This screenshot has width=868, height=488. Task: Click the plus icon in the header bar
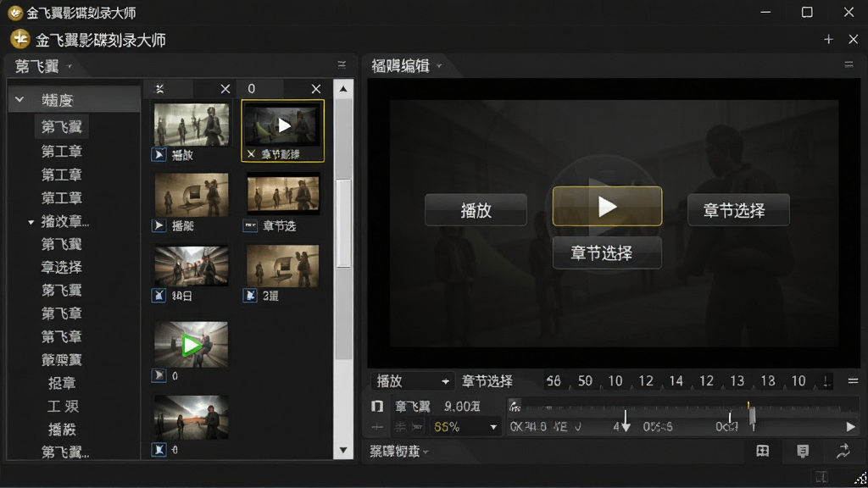pyautogui.click(x=828, y=39)
